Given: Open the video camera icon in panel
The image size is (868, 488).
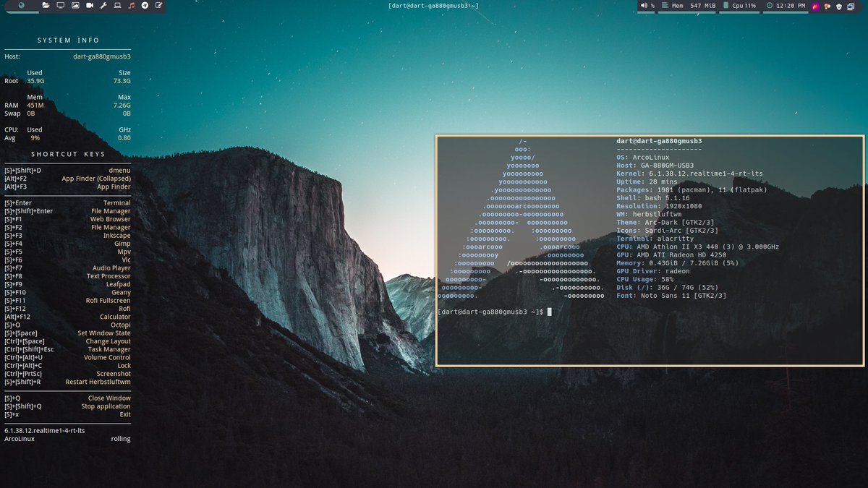Looking at the screenshot, I should [90, 6].
